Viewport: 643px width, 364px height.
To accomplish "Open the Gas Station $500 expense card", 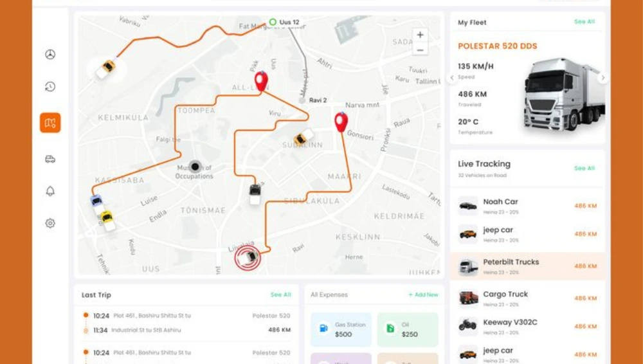I will point(341,329).
